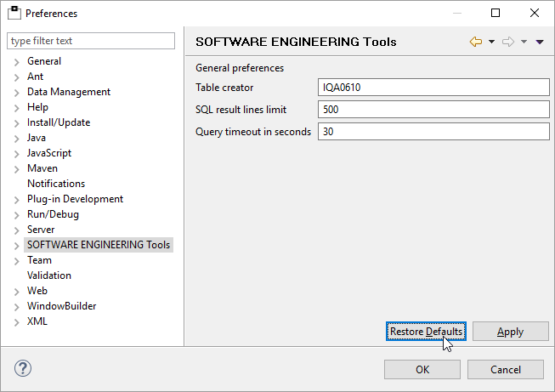Click the Restore Defaults button
555x392 pixels.
(426, 332)
